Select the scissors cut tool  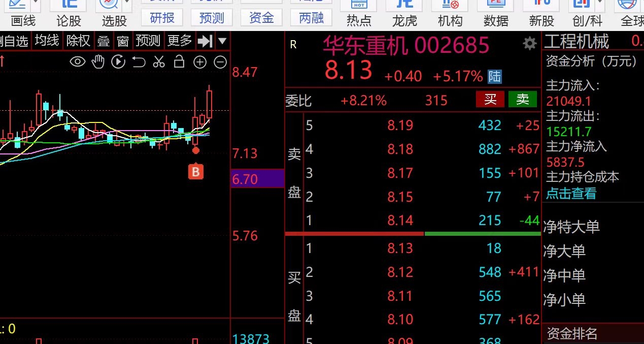pos(159,62)
